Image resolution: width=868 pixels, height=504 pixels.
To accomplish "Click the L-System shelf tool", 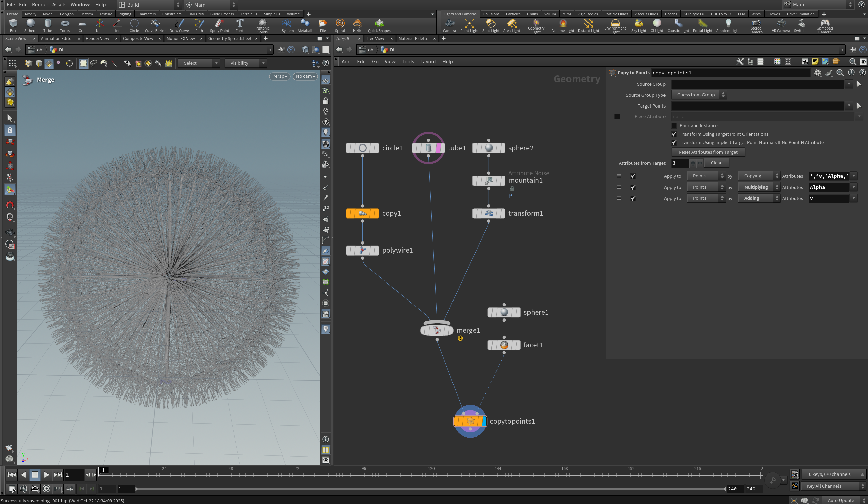I will [x=286, y=25].
